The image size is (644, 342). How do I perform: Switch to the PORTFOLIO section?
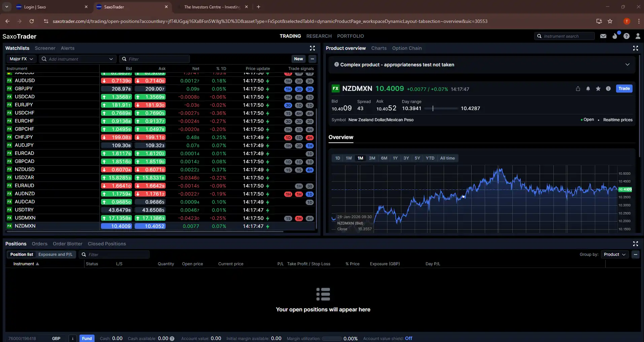point(350,36)
